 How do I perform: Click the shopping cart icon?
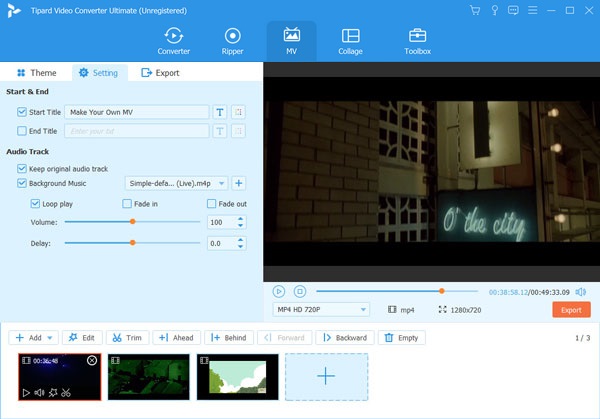(475, 10)
